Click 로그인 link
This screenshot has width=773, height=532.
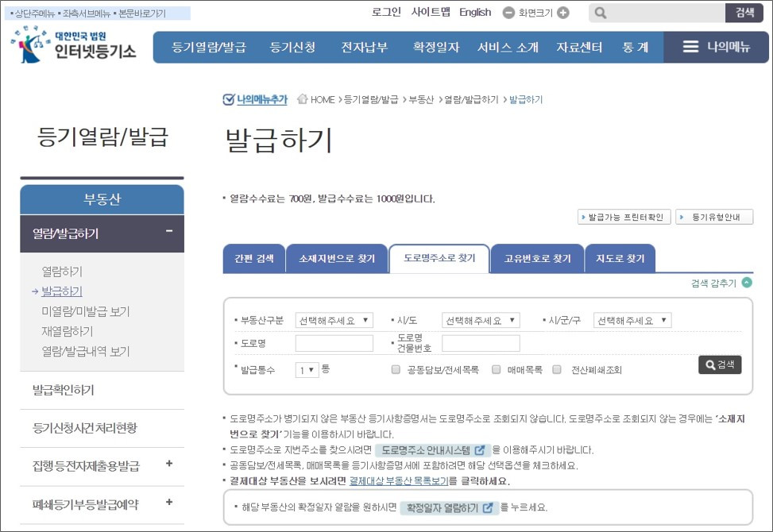(386, 13)
